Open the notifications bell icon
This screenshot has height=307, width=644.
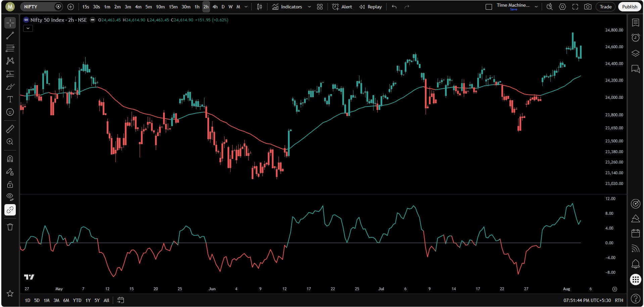click(635, 264)
